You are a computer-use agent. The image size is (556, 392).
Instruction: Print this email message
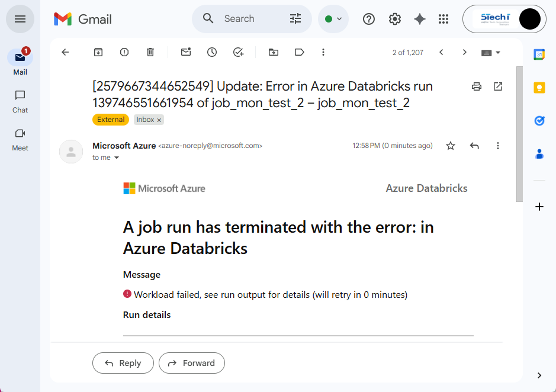coord(477,86)
